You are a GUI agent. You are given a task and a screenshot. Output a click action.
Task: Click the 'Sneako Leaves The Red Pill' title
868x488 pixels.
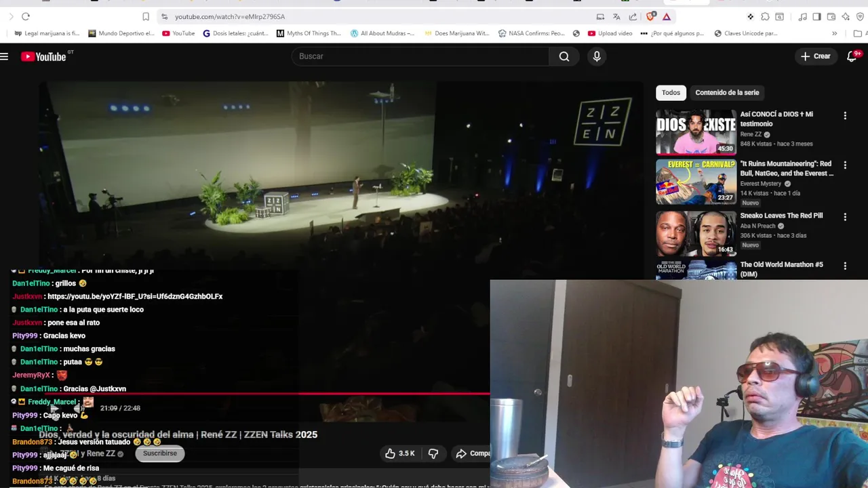coord(781,216)
